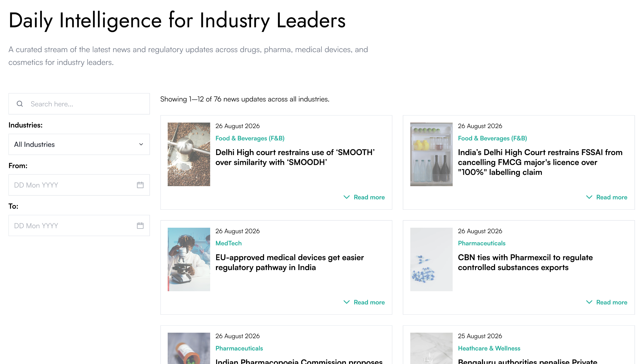This screenshot has width=642, height=364.
Task: Click the 'To:' filter label
Action: [x=13, y=206]
